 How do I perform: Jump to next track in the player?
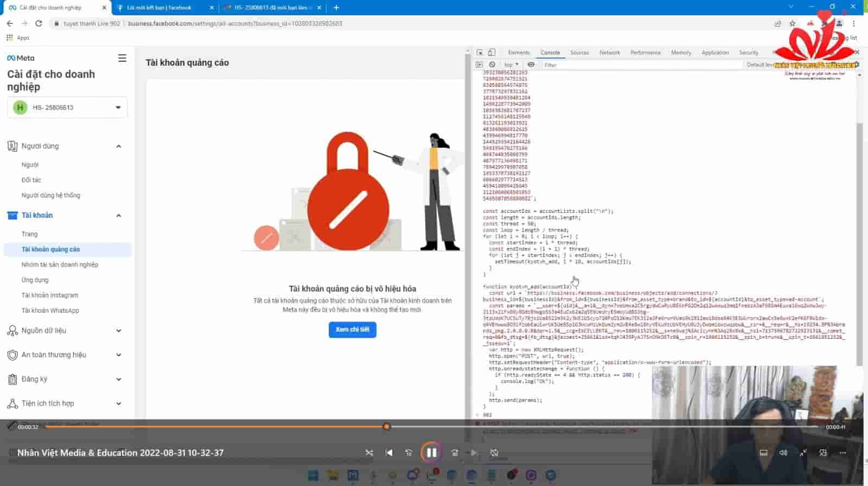tap(474, 452)
